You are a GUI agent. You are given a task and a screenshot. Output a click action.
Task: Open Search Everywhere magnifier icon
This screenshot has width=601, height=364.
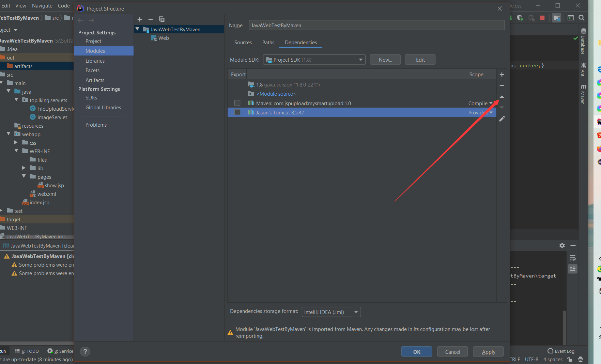pos(582,18)
